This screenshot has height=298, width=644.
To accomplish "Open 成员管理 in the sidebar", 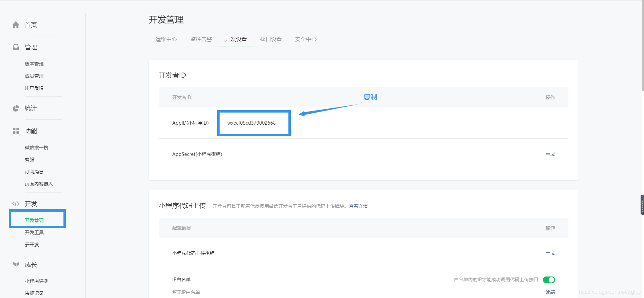I will [x=34, y=76].
